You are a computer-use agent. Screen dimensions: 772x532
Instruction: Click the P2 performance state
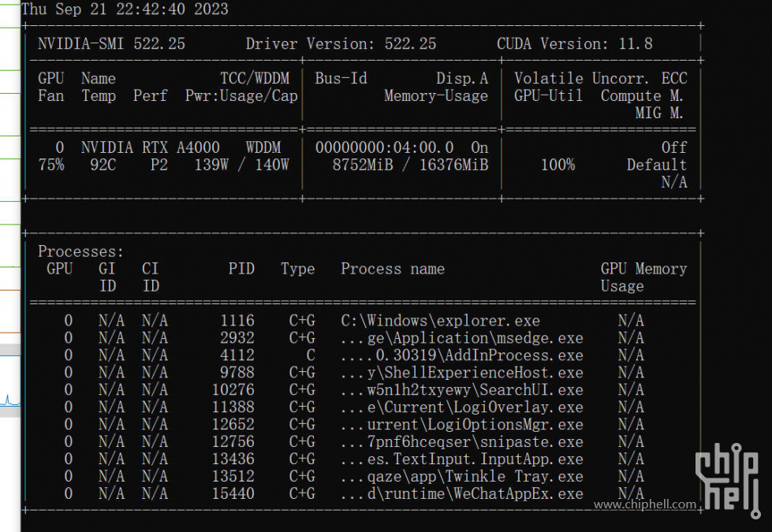[159, 165]
